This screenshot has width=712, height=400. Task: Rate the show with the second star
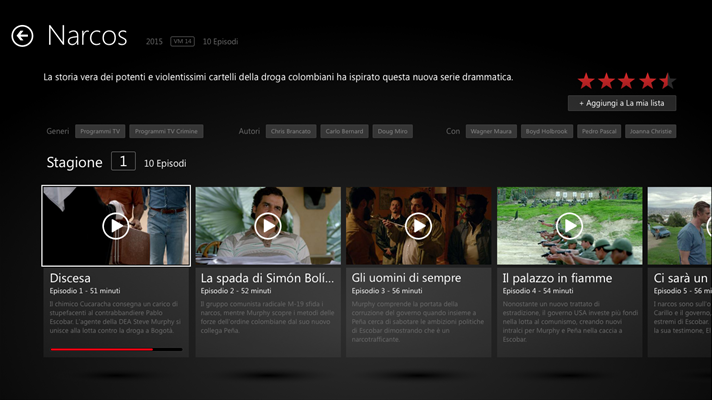pos(607,81)
